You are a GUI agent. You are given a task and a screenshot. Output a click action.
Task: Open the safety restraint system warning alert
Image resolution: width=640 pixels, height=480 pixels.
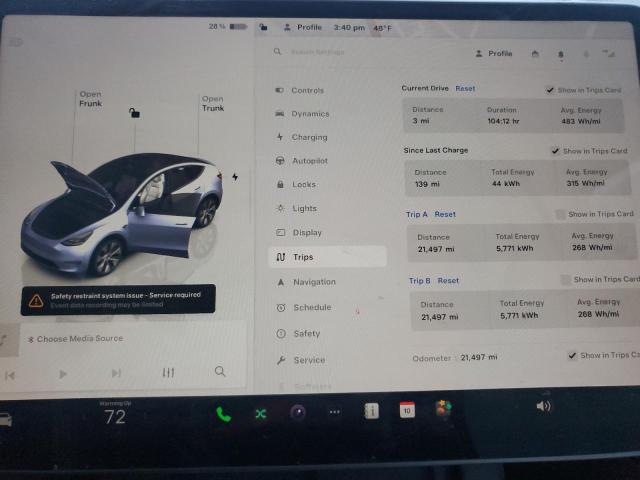coord(118,300)
